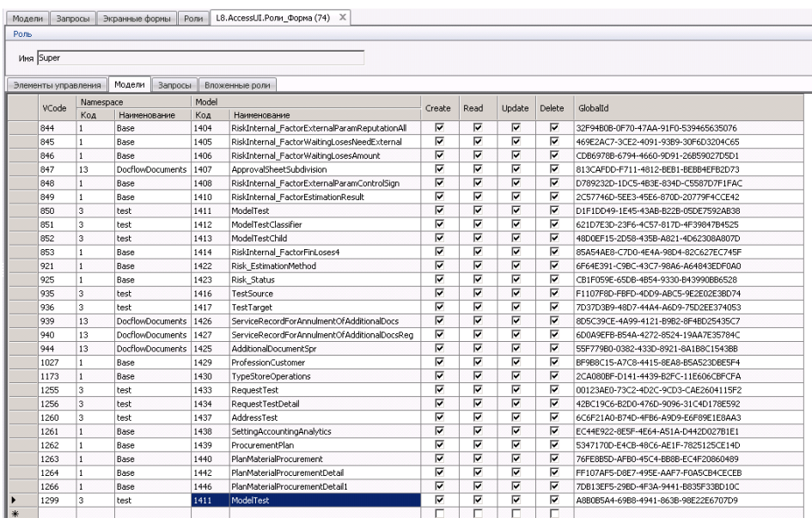Open the Экранные формы tab

point(137,18)
